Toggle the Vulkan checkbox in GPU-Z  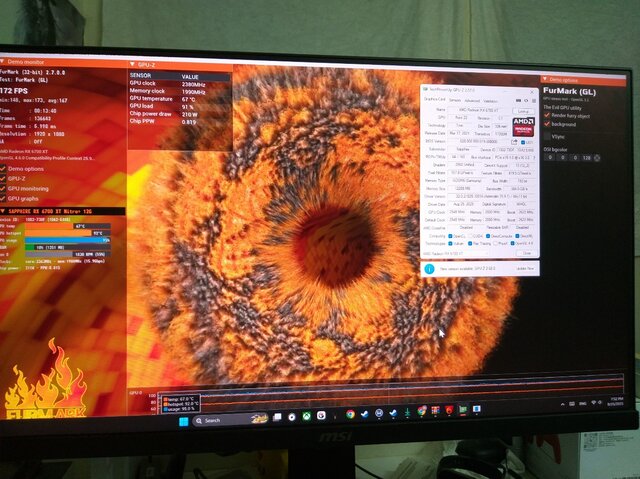click(x=450, y=244)
